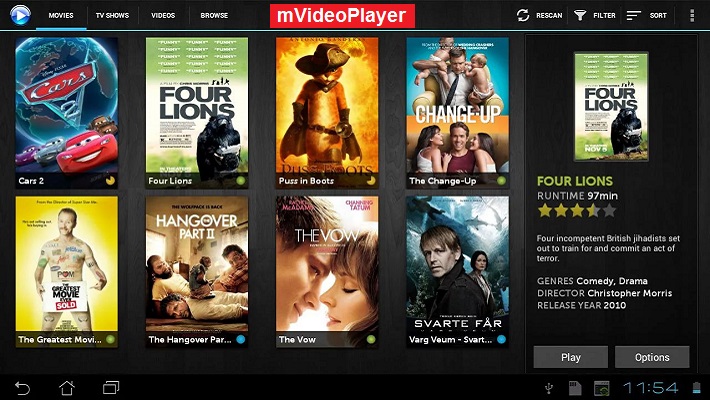The width and height of the screenshot is (710, 400).
Task: Open Options for Four Lions
Action: tap(652, 357)
